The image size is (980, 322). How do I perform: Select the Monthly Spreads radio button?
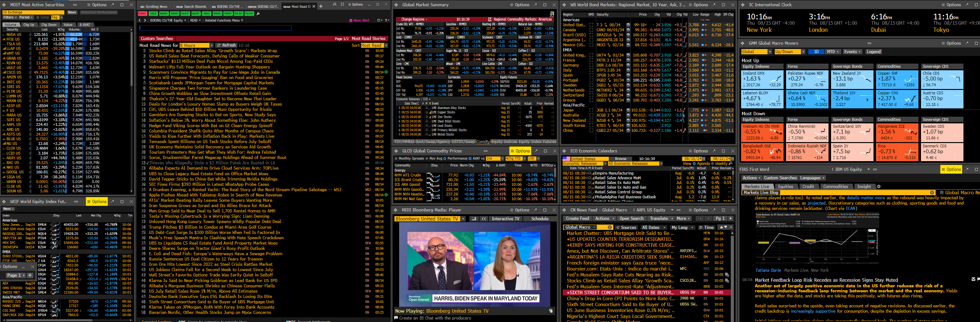396,159
